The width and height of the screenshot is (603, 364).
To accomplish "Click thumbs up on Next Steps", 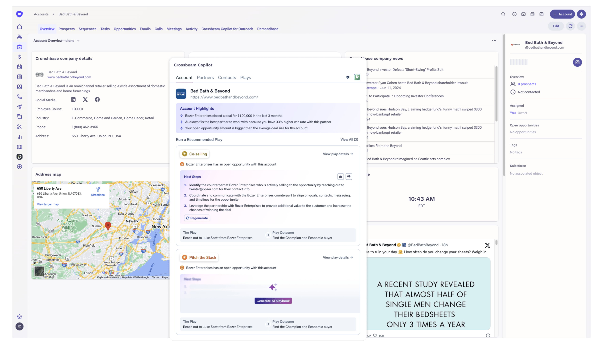I will (340, 177).
